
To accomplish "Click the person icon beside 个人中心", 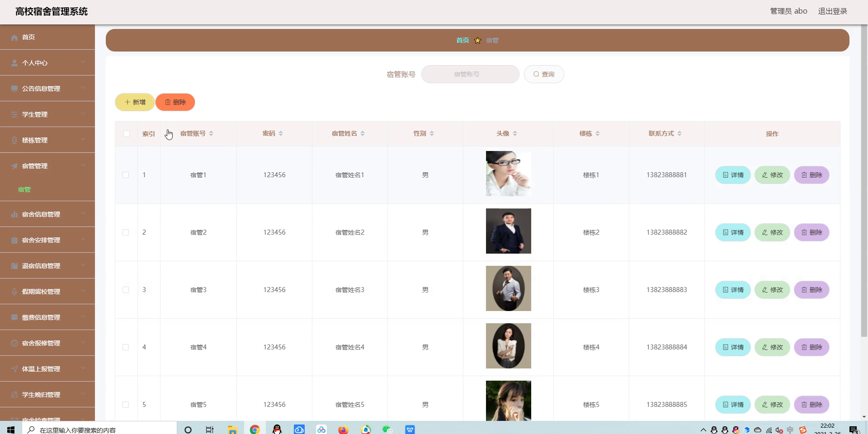I will coord(14,63).
